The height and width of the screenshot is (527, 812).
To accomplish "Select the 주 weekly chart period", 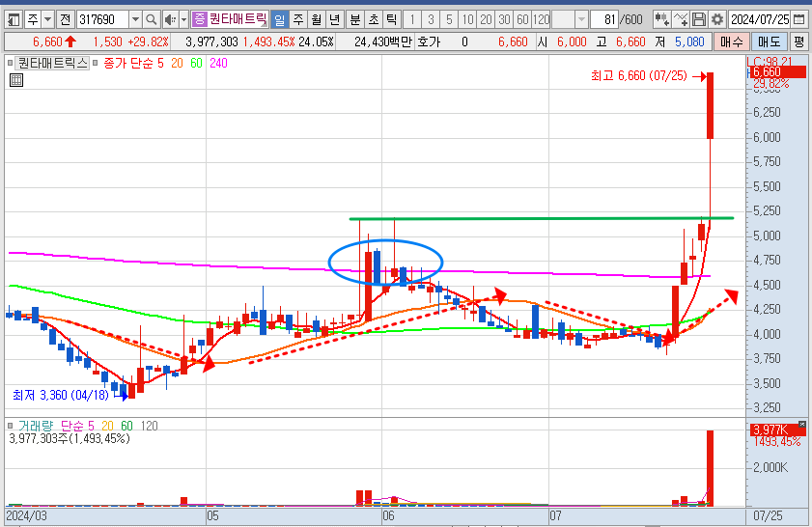I will (x=298, y=19).
